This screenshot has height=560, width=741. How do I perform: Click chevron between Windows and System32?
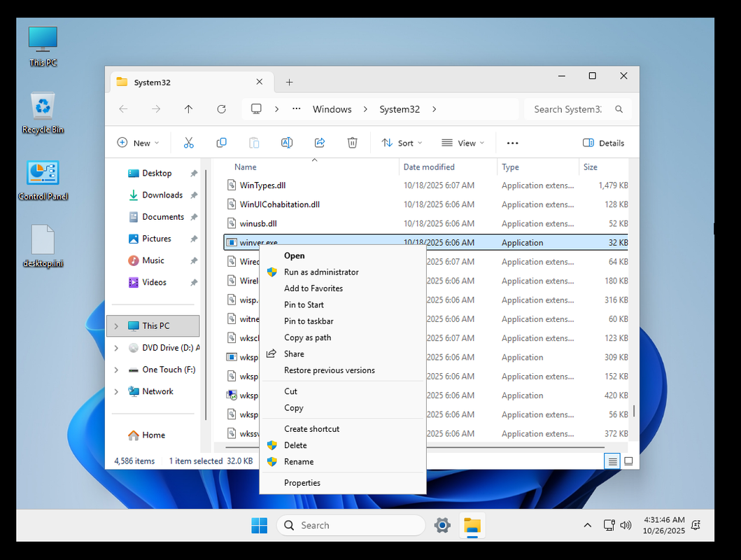(x=365, y=109)
